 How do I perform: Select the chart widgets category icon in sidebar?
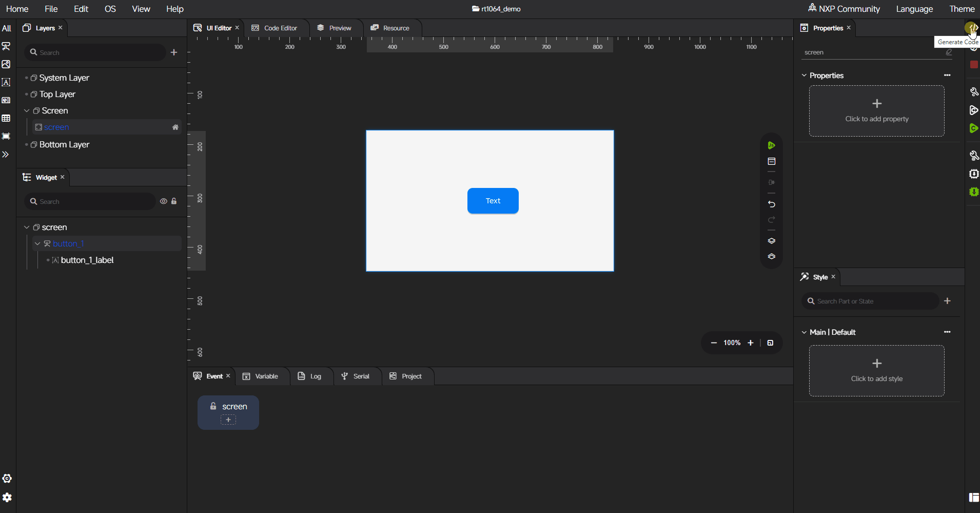point(6,100)
